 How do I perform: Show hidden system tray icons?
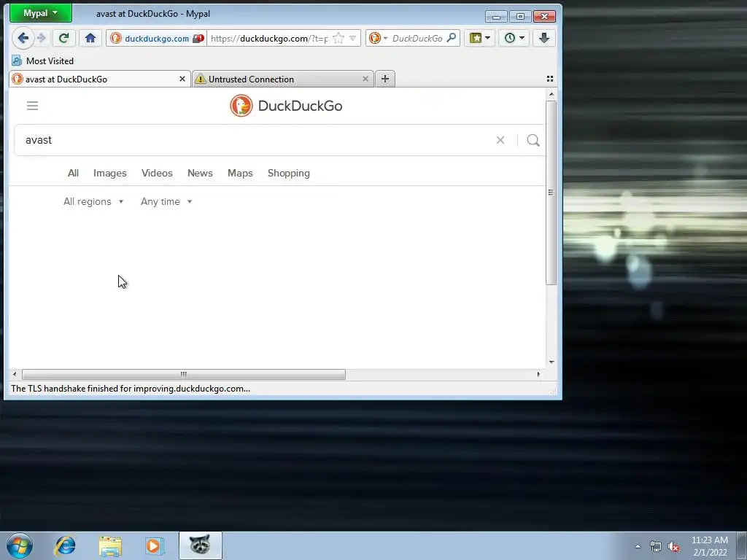(x=638, y=546)
